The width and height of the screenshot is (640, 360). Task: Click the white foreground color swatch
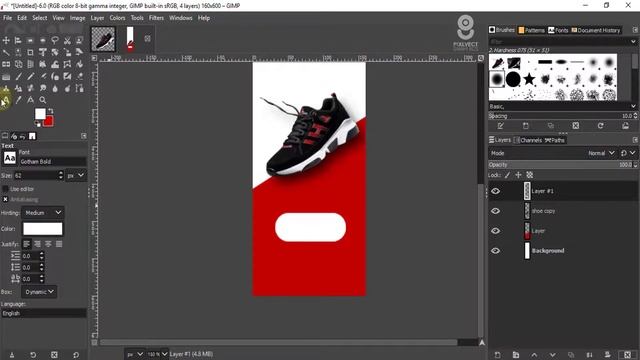40,114
